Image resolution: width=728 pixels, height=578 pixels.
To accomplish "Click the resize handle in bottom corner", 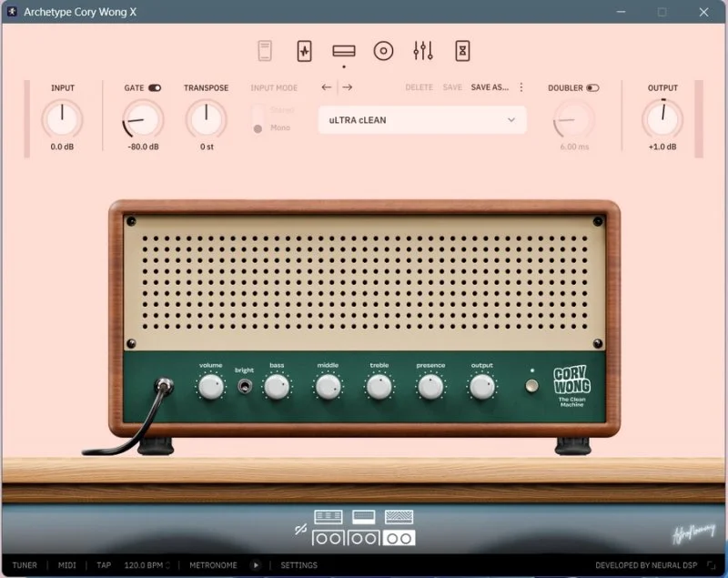I will point(712,565).
